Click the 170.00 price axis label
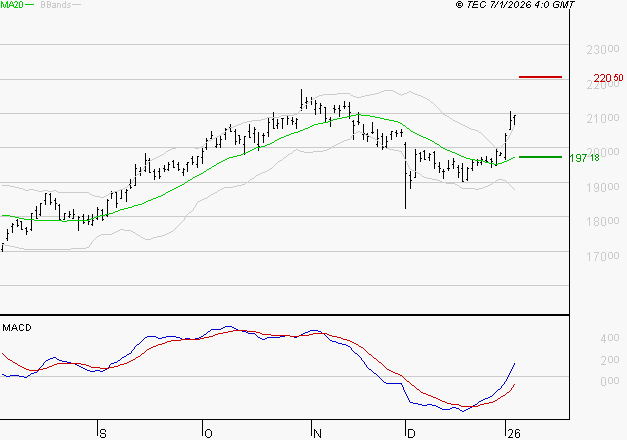This screenshot has height=440, width=627. (603, 256)
